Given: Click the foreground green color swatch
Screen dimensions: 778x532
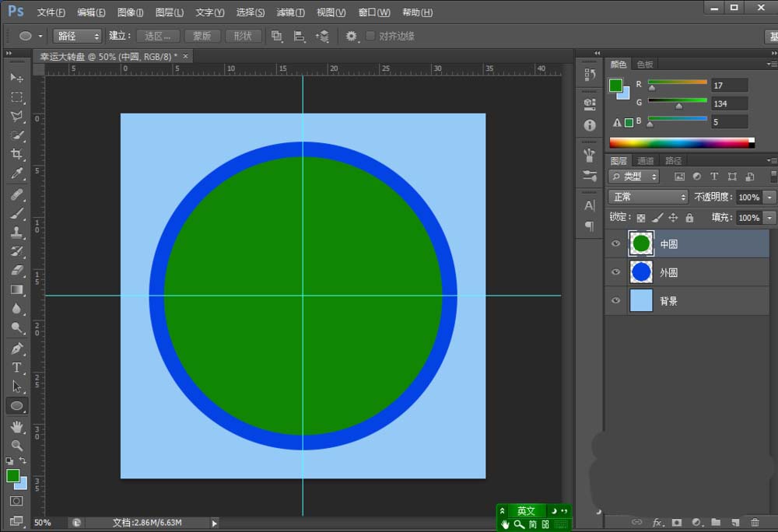Looking at the screenshot, I should (x=12, y=475).
